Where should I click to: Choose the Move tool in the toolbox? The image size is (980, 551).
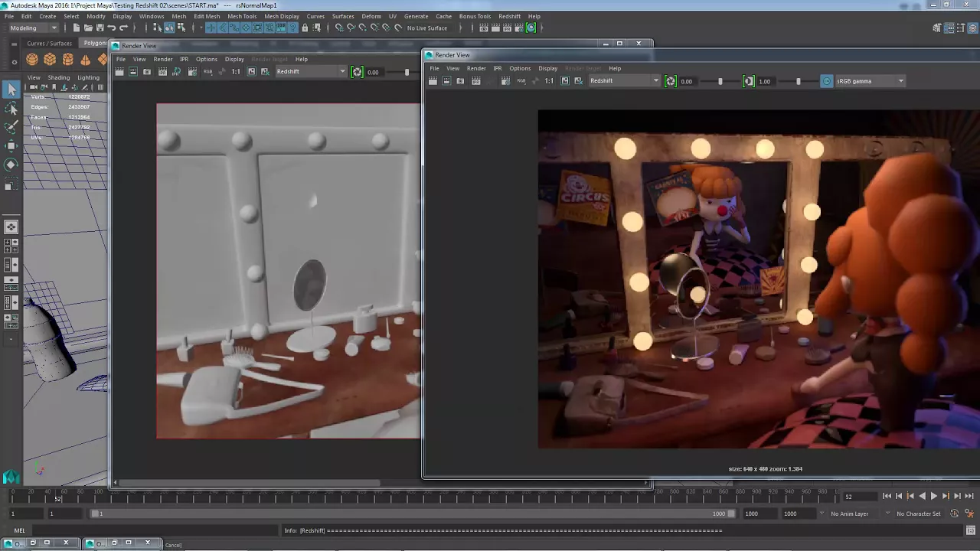click(x=11, y=145)
